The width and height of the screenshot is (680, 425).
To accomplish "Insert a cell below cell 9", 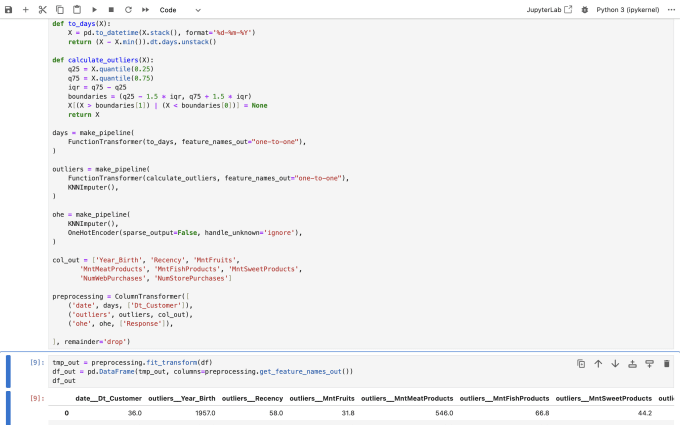I will [x=649, y=364].
